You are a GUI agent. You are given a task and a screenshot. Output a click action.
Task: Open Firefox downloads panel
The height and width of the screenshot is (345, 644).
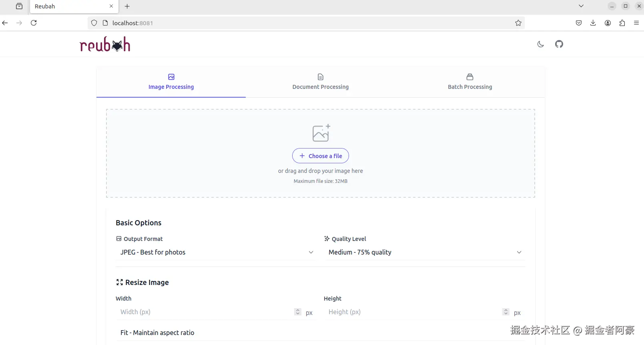tap(593, 23)
